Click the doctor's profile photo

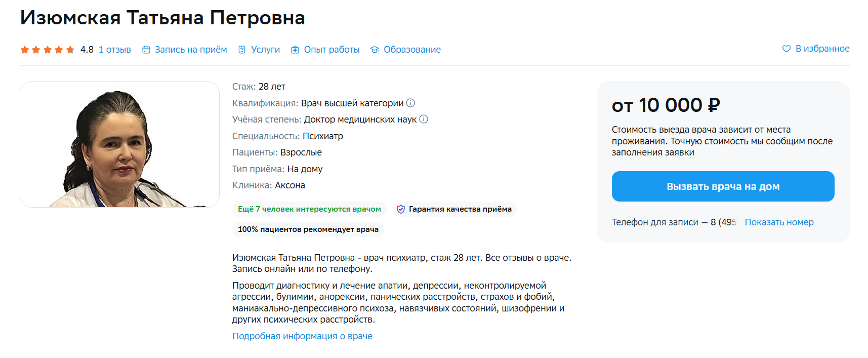click(x=119, y=144)
